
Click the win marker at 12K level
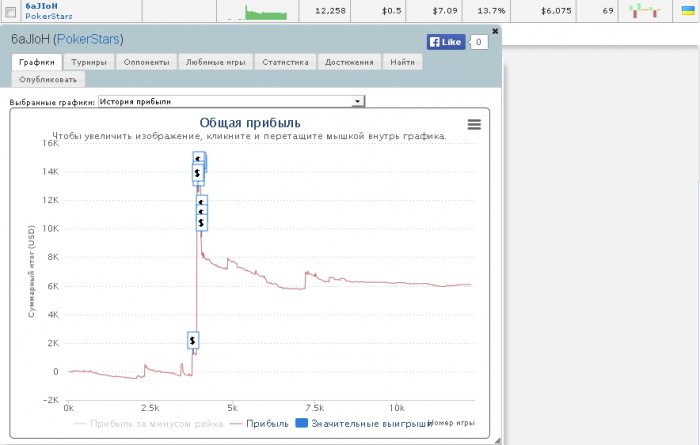click(201, 201)
